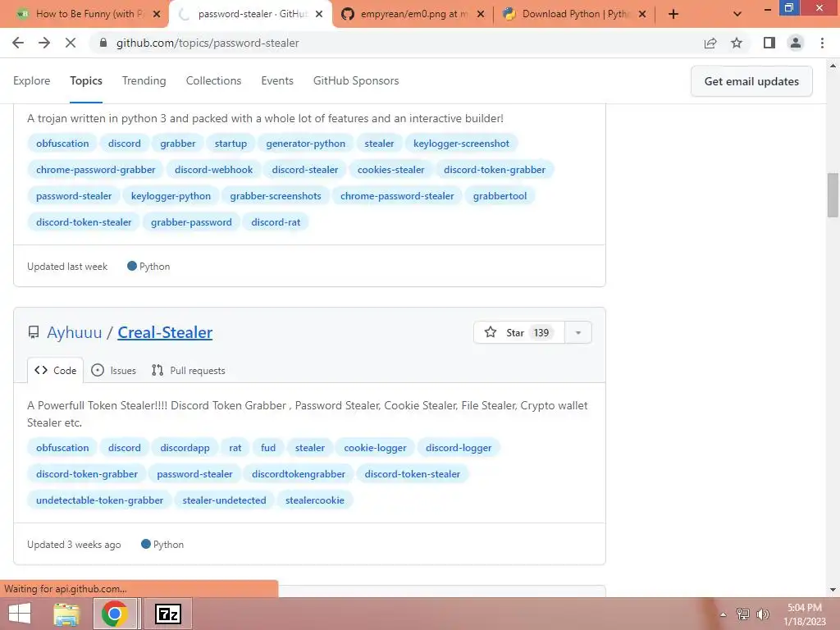The width and height of the screenshot is (840, 630).
Task: Click the Chrome taskbar icon
Action: [114, 614]
